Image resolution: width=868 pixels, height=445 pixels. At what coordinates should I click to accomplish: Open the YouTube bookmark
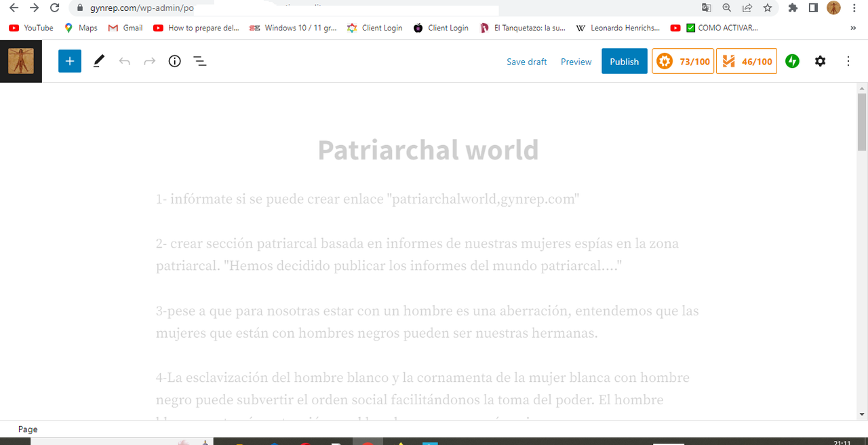[x=31, y=28]
